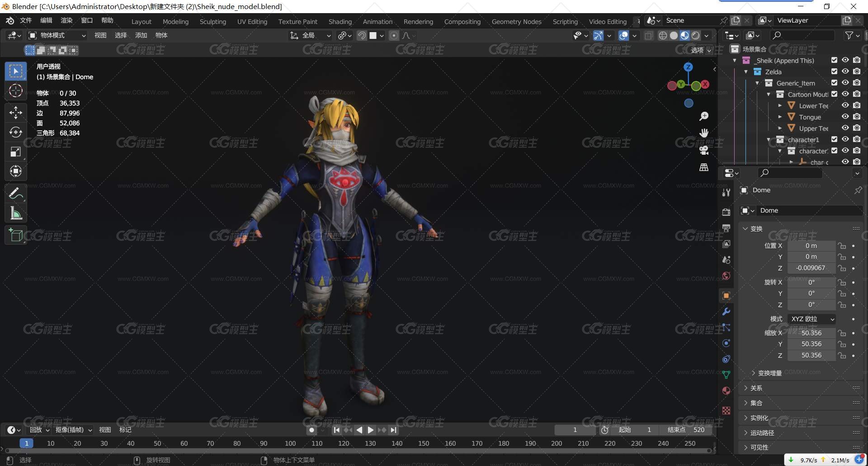Select the Add Cube tool

coord(16,235)
